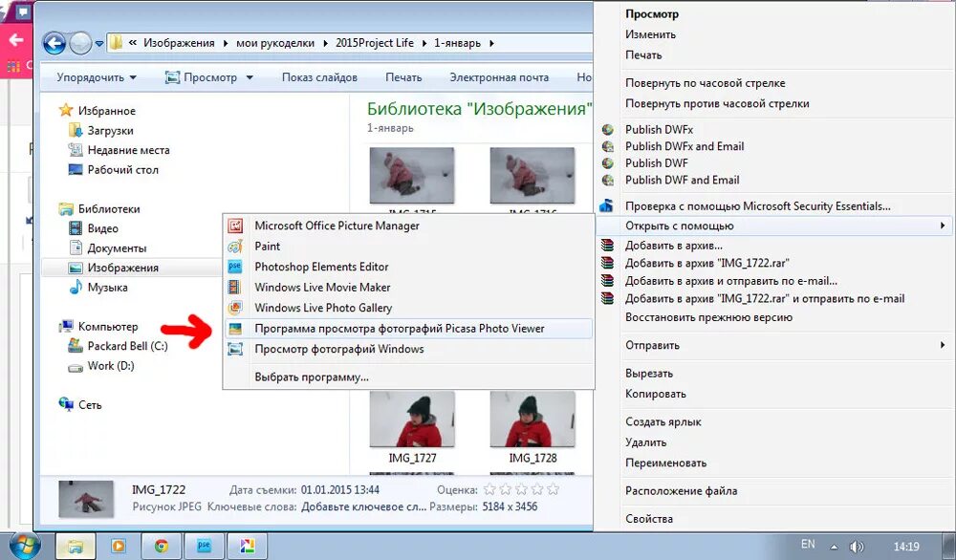Open Photoshop Elements from the taskbar
Image resolution: width=956 pixels, height=560 pixels.
(x=204, y=547)
